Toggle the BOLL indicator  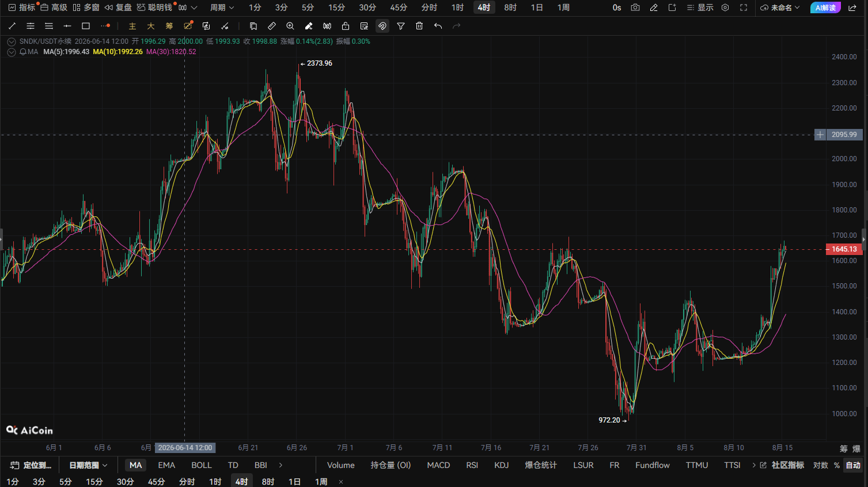click(x=202, y=465)
